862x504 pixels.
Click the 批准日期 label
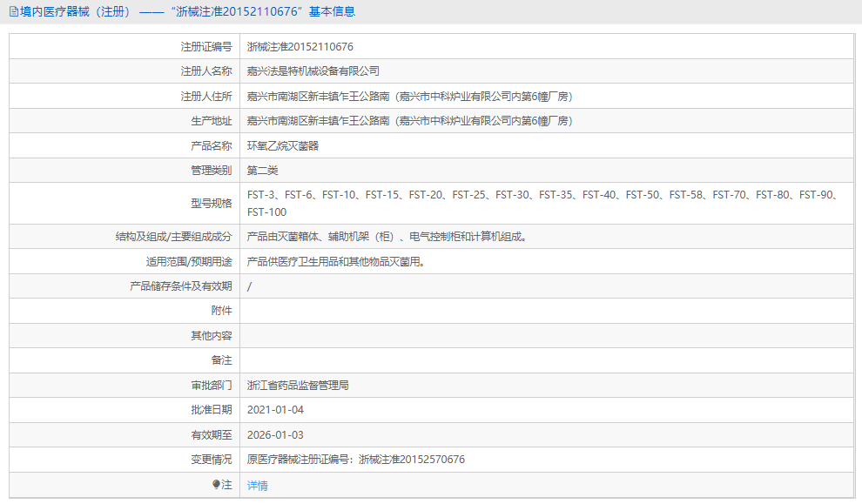[x=212, y=410]
